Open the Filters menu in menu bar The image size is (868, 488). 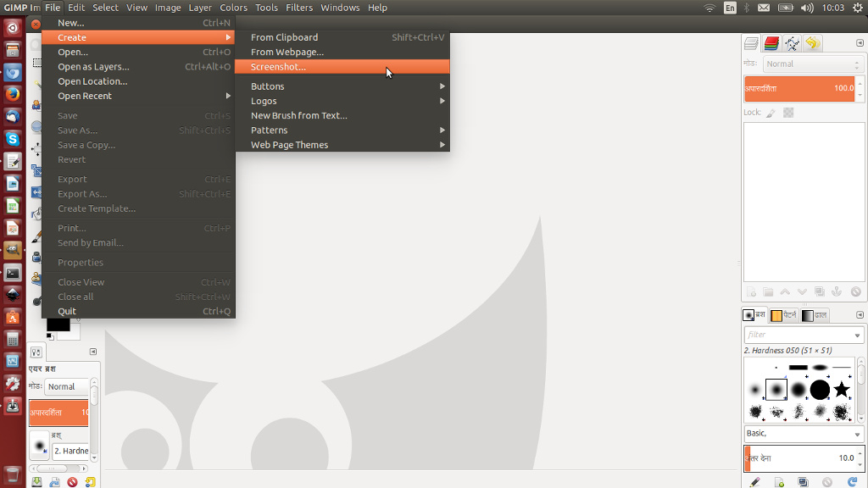[298, 8]
